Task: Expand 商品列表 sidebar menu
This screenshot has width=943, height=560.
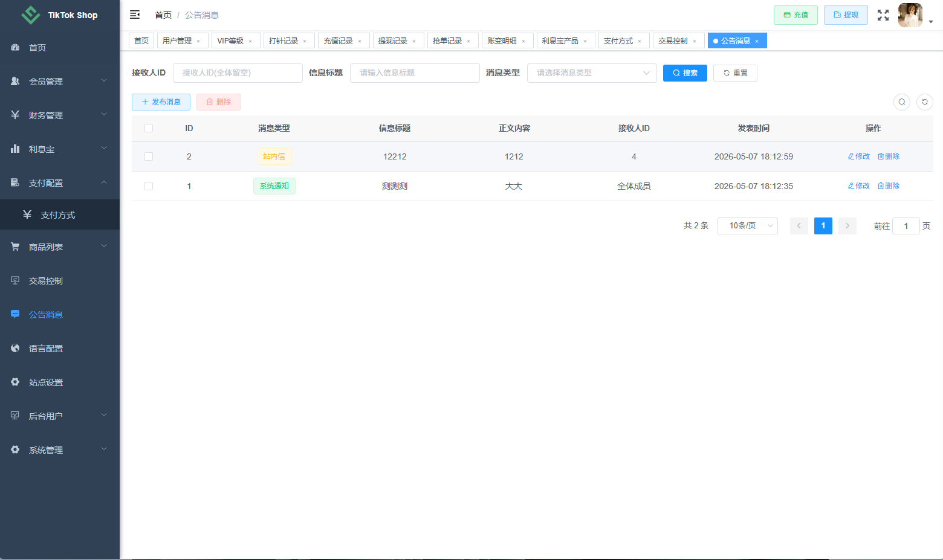Action: pos(60,247)
